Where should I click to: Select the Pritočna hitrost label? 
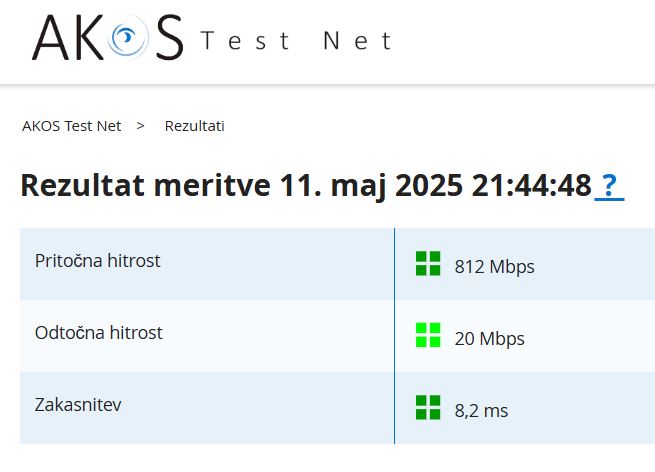pyautogui.click(x=98, y=261)
